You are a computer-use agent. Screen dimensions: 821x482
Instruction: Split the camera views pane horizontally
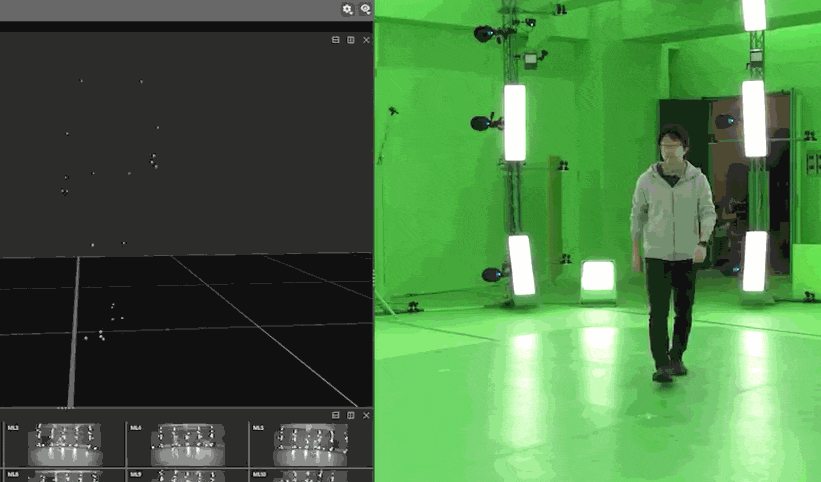pos(336,415)
